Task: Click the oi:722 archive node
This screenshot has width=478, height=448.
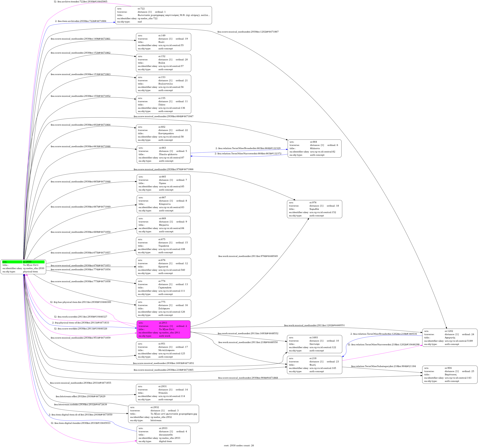Action: 163,15
